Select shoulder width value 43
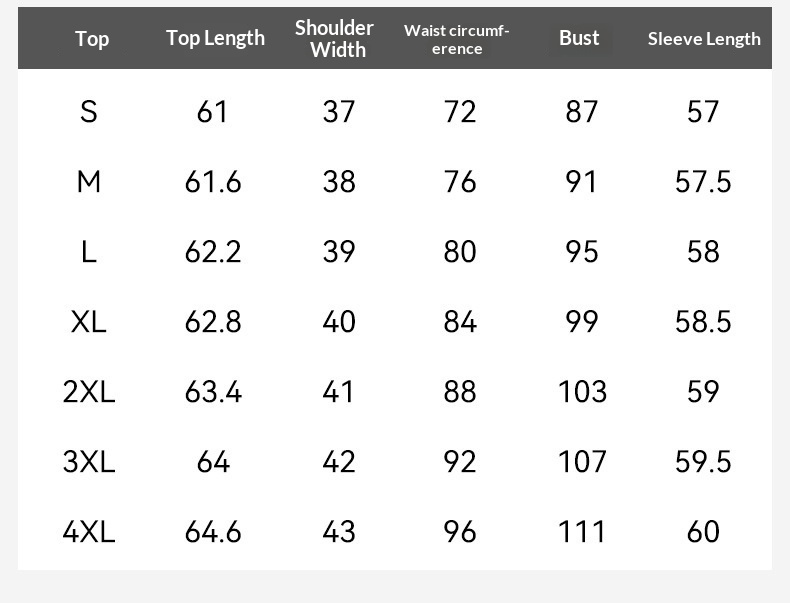 pyautogui.click(x=339, y=532)
